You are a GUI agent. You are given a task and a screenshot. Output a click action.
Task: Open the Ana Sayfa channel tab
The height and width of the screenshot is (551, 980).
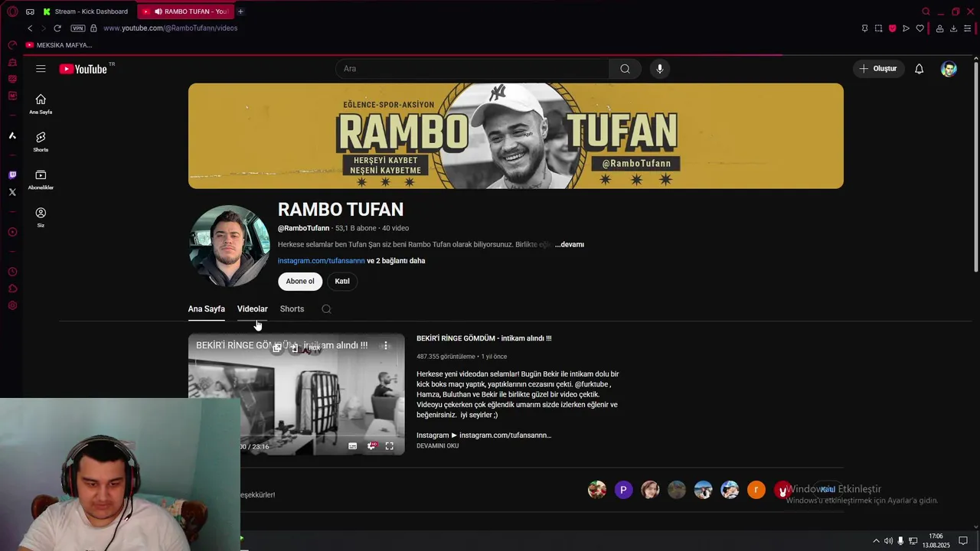(x=206, y=309)
